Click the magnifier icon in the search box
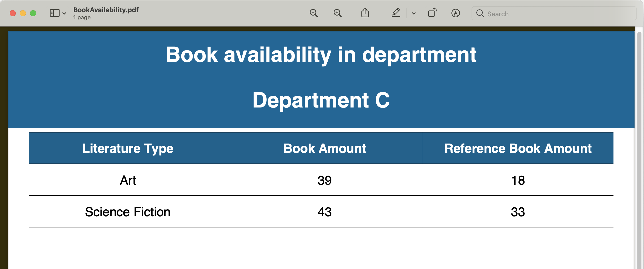The height and width of the screenshot is (269, 644). click(480, 14)
